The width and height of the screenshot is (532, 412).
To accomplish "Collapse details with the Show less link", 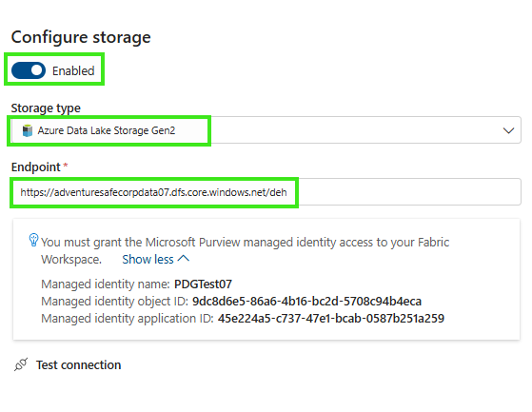I will (x=148, y=260).
